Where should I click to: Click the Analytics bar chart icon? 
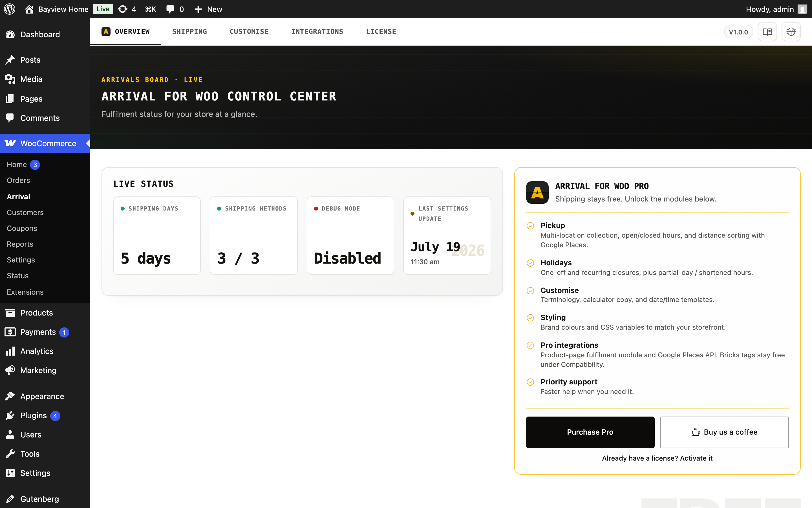(x=10, y=351)
